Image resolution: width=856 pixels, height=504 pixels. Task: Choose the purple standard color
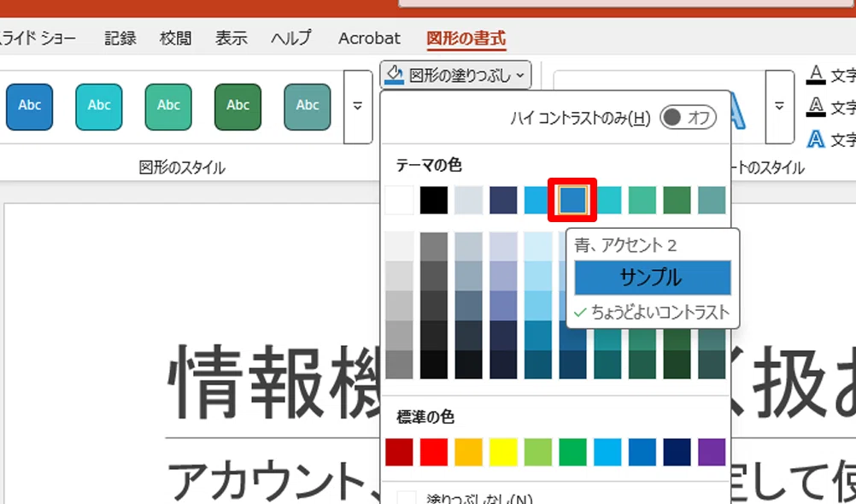tap(712, 452)
